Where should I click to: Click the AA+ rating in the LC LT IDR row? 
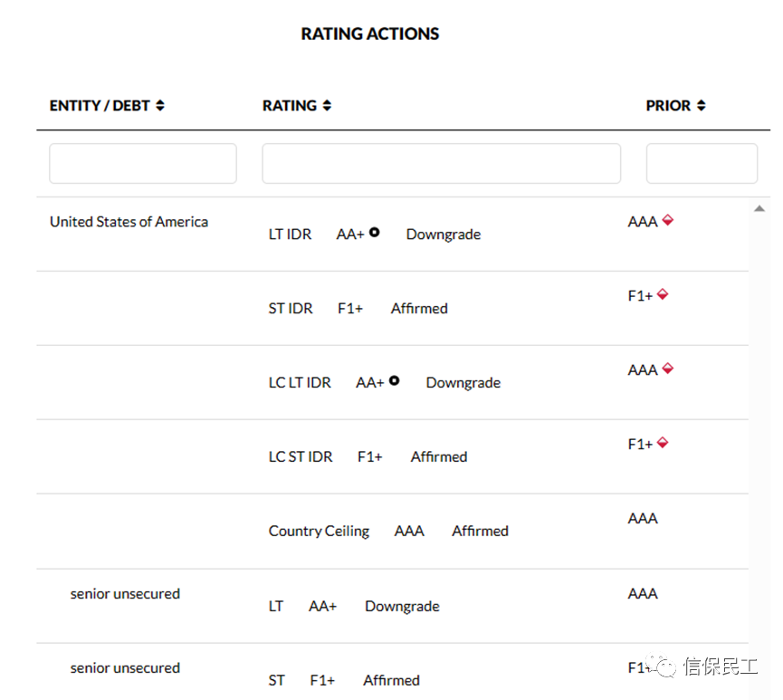coord(370,383)
